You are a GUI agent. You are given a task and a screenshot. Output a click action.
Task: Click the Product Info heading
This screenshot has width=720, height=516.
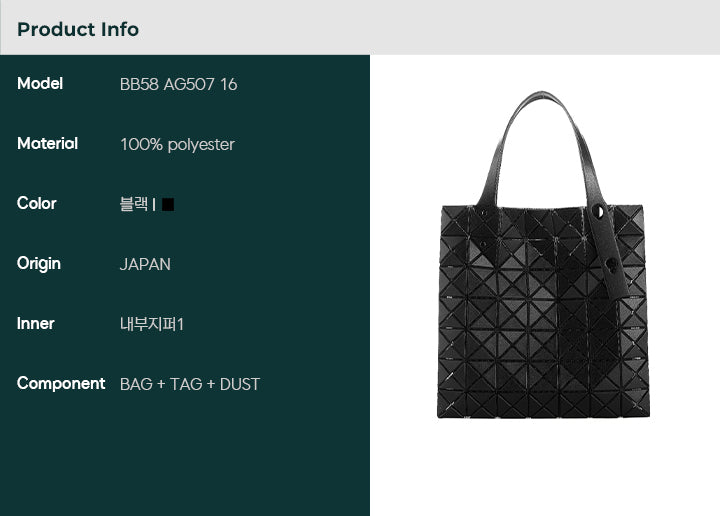click(x=78, y=29)
